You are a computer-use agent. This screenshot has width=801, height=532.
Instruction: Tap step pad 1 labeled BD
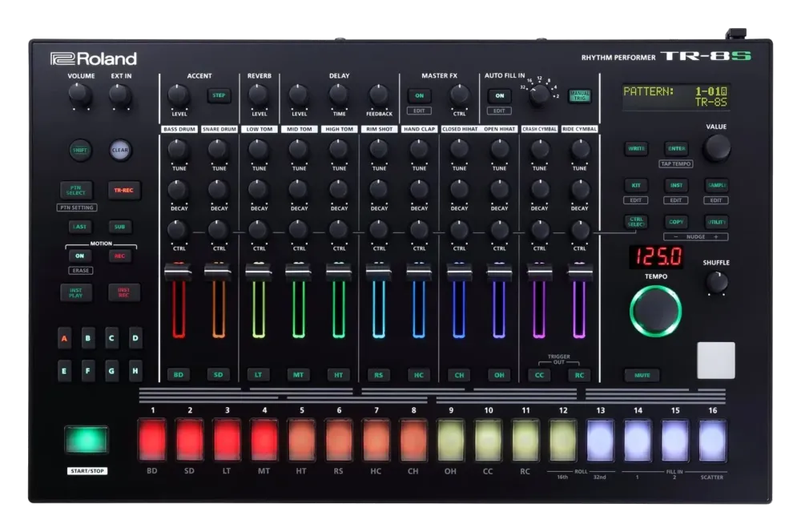152,440
